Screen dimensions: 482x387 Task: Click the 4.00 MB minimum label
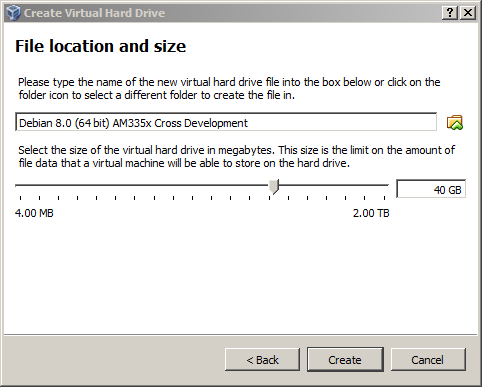(34, 213)
